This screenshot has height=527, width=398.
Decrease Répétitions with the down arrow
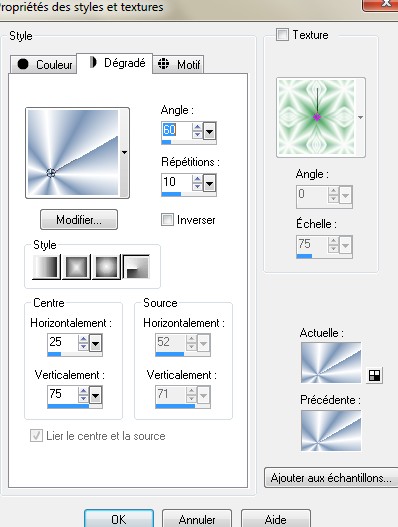click(x=197, y=187)
